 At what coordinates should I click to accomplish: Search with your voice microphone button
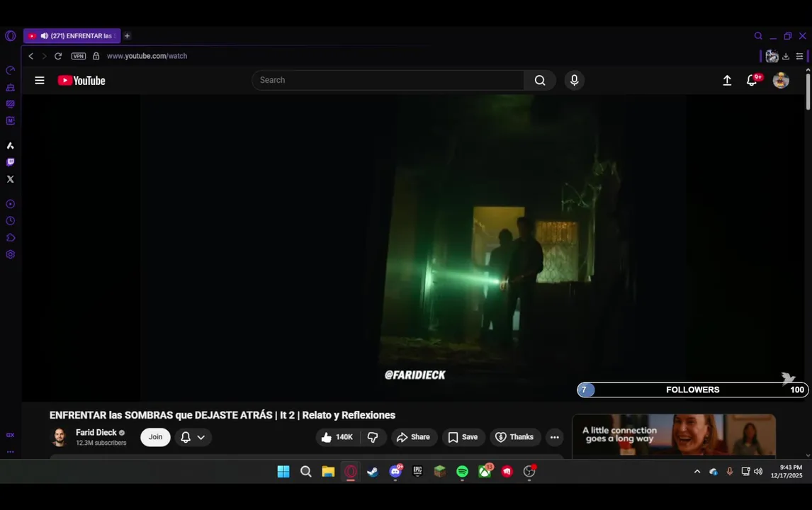pos(575,80)
